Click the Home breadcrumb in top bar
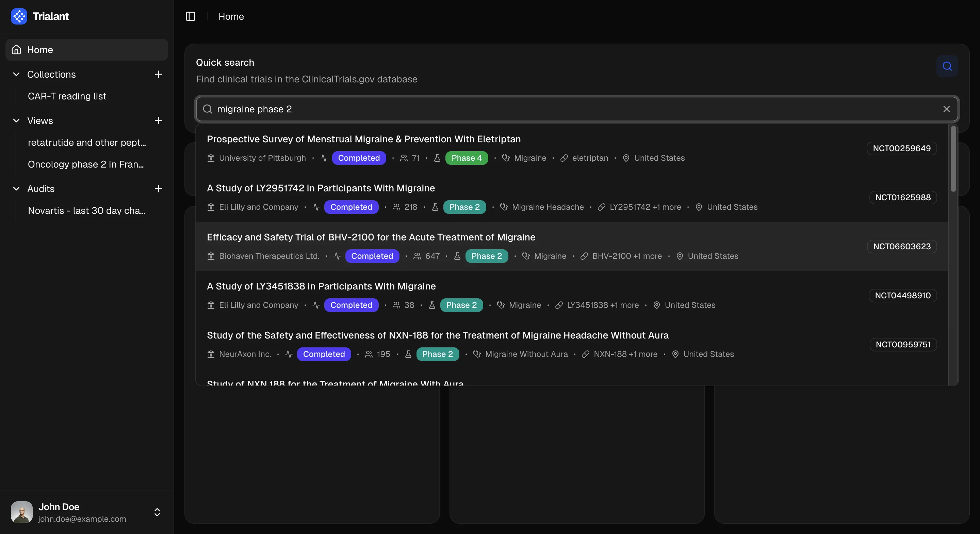The height and width of the screenshot is (534, 980). tap(231, 16)
